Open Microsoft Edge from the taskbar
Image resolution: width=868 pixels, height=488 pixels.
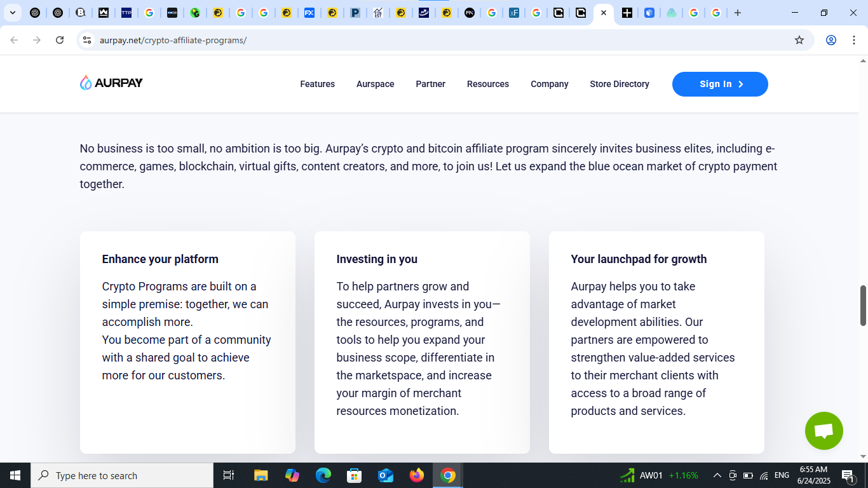point(323,475)
